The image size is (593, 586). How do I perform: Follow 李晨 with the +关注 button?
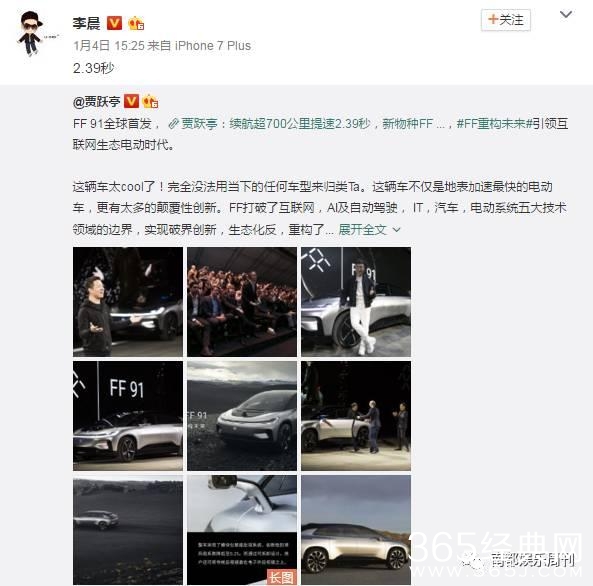(506, 20)
